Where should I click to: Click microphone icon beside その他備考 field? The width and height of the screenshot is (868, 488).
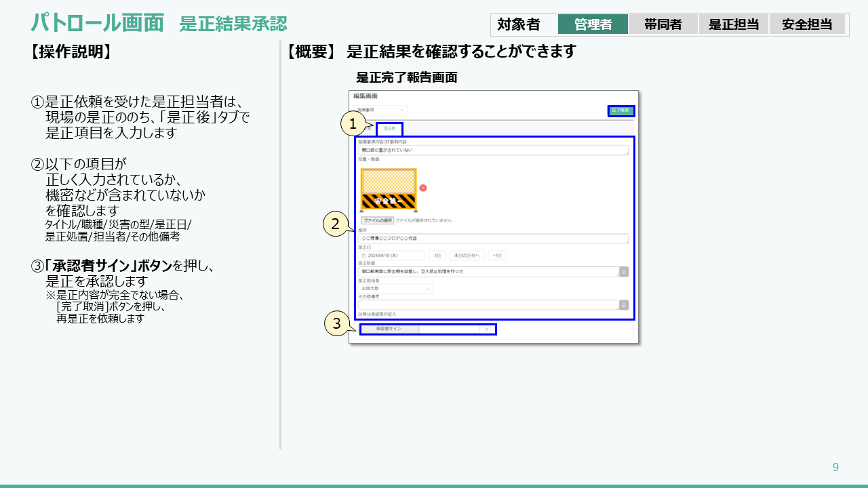click(x=623, y=305)
